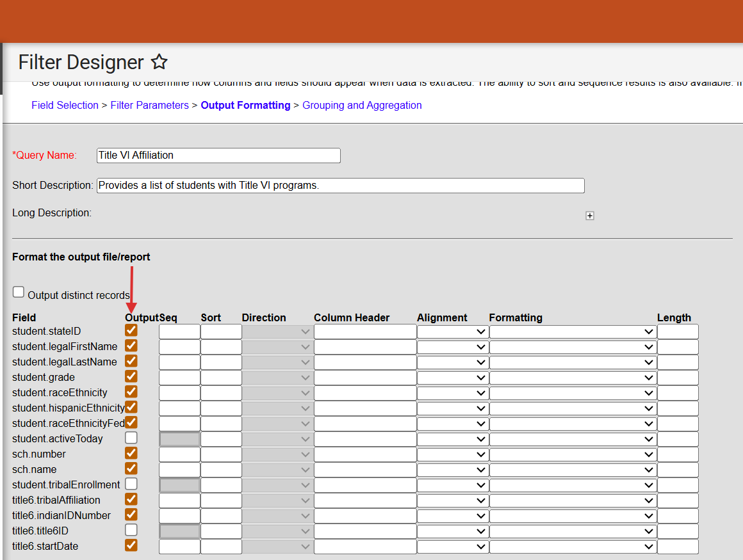Click Seq field for title6.indianIDNumber
Screen dimensions: 743x560
pos(179,516)
